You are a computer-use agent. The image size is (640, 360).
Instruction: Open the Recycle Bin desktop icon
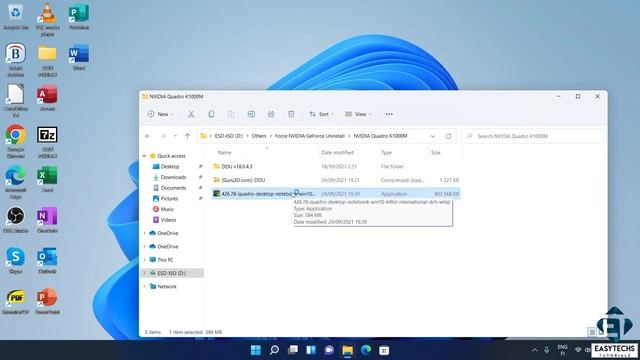click(16, 16)
